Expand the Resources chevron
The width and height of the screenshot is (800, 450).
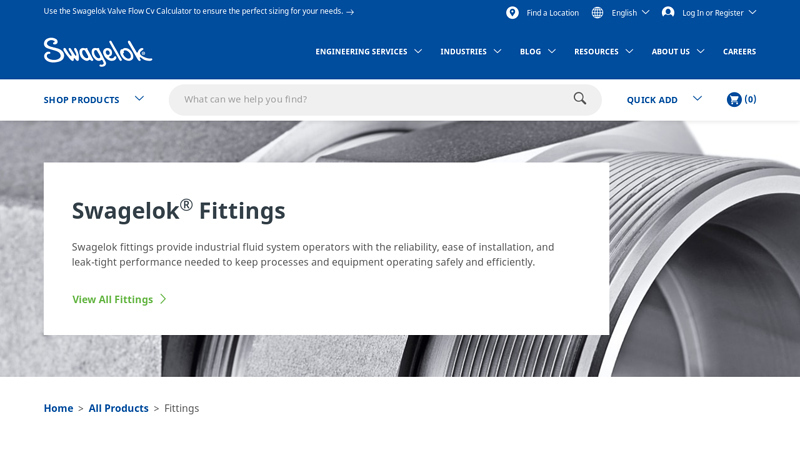pos(629,51)
